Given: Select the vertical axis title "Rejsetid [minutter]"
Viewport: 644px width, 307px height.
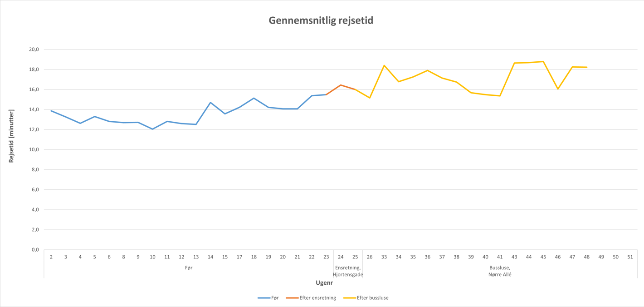Looking at the screenshot, I should pyautogui.click(x=11, y=136).
